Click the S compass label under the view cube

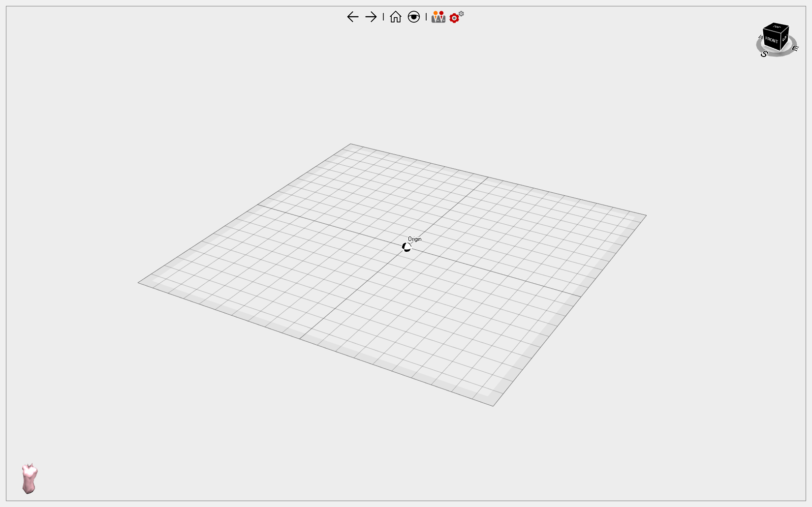coord(764,54)
